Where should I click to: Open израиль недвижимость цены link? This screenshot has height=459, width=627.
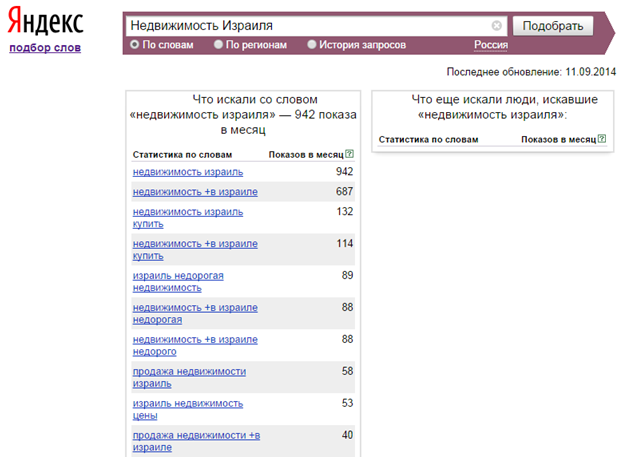[188, 410]
